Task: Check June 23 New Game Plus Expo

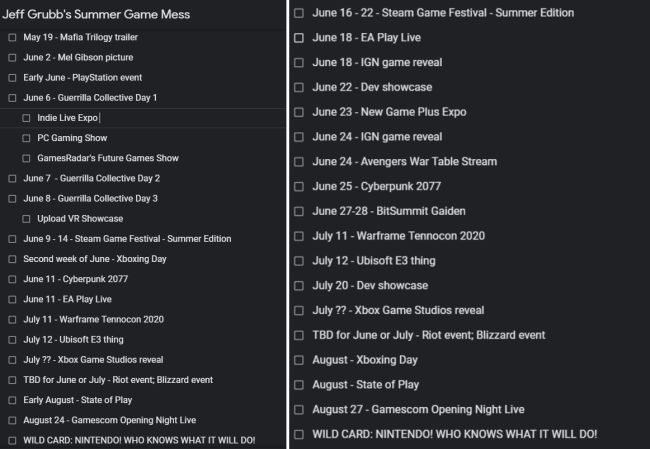Action: [x=298, y=112]
